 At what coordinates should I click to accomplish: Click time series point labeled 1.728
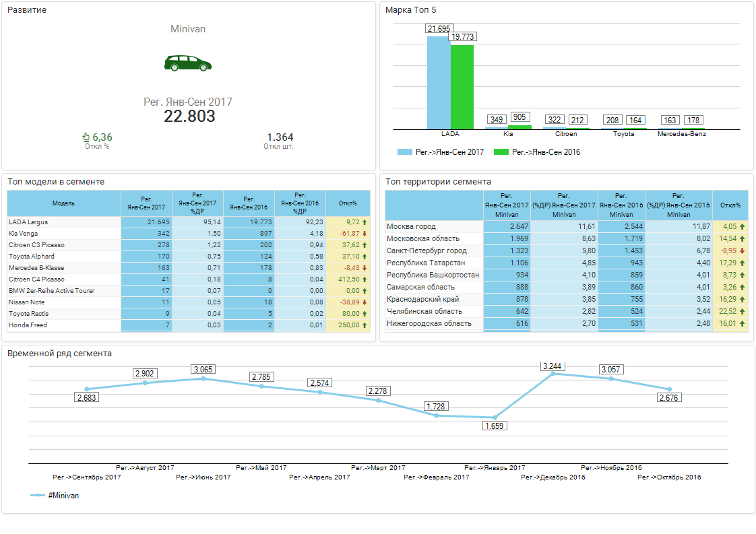click(x=437, y=415)
